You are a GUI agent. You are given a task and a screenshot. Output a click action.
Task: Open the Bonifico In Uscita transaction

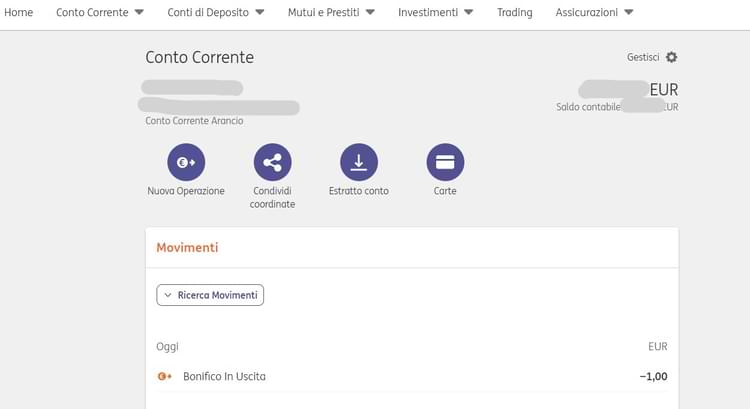click(412, 376)
